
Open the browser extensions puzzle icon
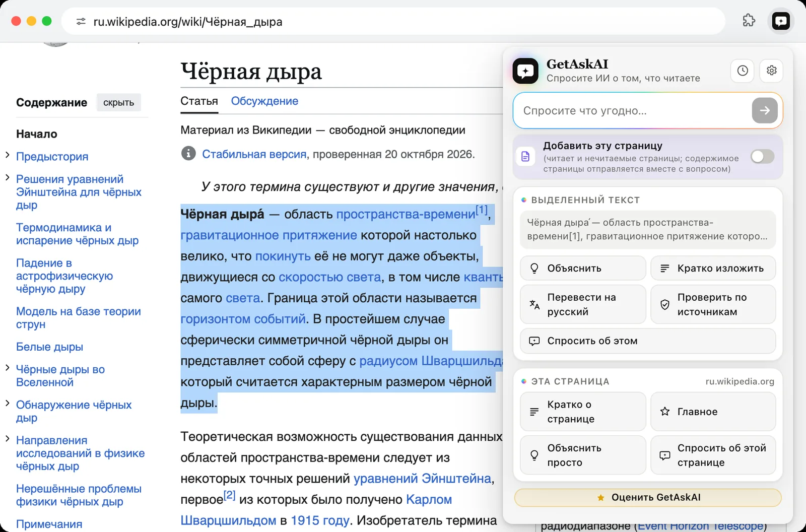(749, 21)
